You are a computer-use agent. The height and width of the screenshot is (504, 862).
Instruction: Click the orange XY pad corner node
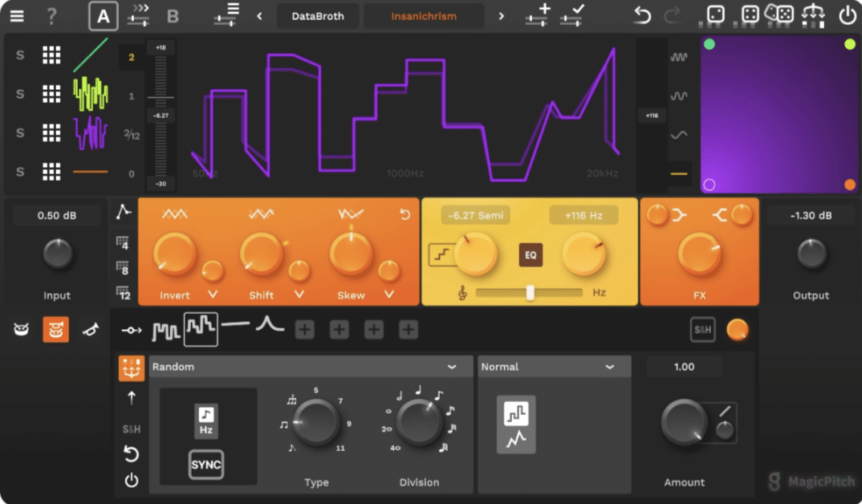pyautogui.click(x=850, y=185)
